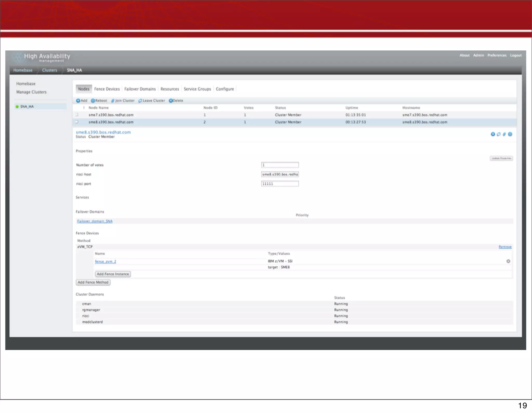
Task: Click reboot icon at far right of sme8 header
Action: (510, 134)
